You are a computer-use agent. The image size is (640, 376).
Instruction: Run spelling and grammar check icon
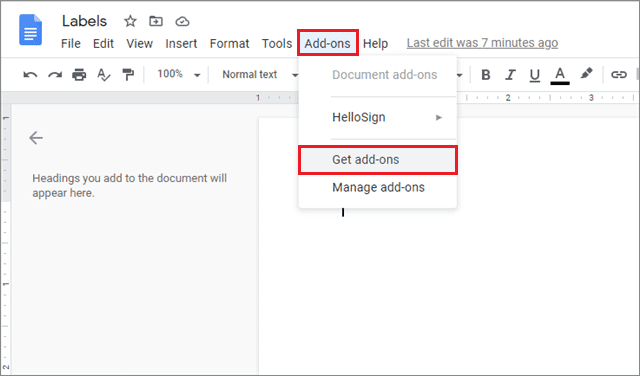[x=104, y=75]
